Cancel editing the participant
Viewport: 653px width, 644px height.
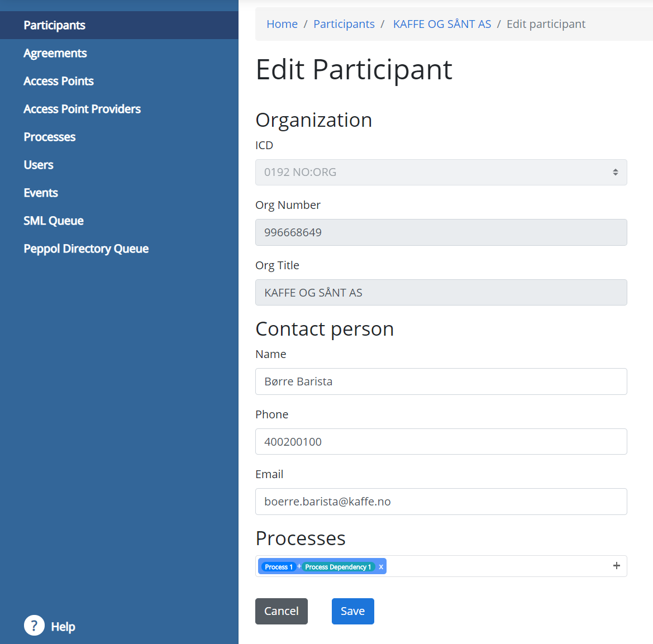point(281,611)
